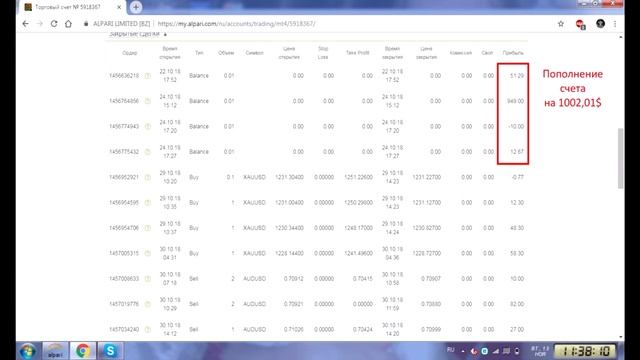Go forward in browser history

[x=40, y=24]
